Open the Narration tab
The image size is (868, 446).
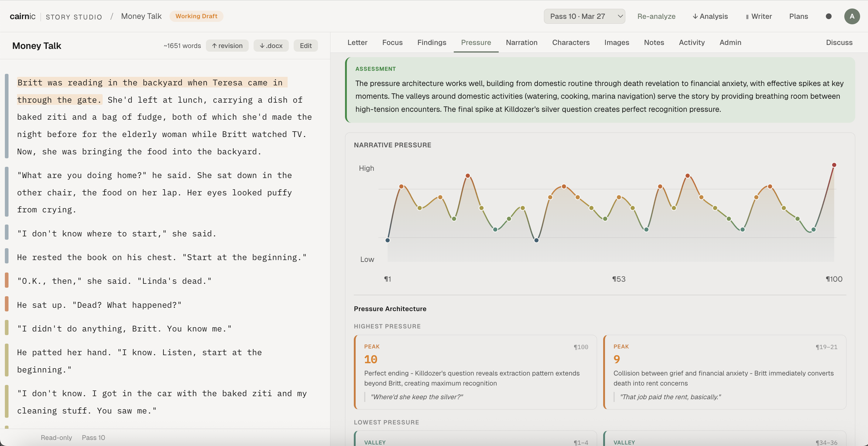click(x=521, y=43)
